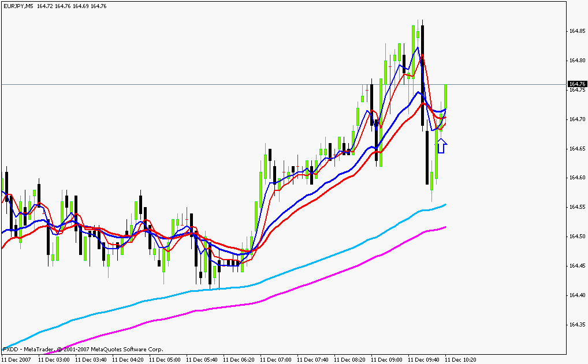
Task: Click the 164.55 price axis label
Action: pos(577,207)
